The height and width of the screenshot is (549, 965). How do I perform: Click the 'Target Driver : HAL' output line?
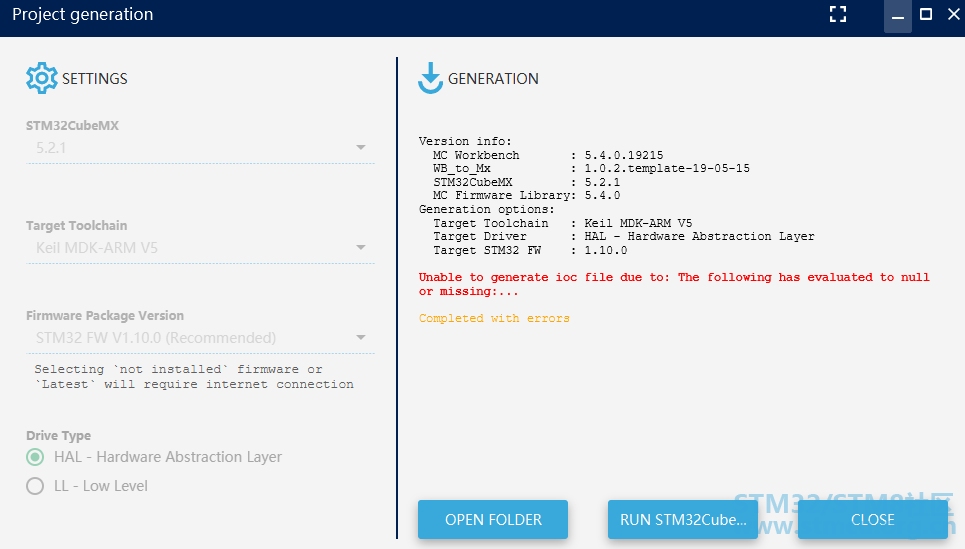click(623, 236)
